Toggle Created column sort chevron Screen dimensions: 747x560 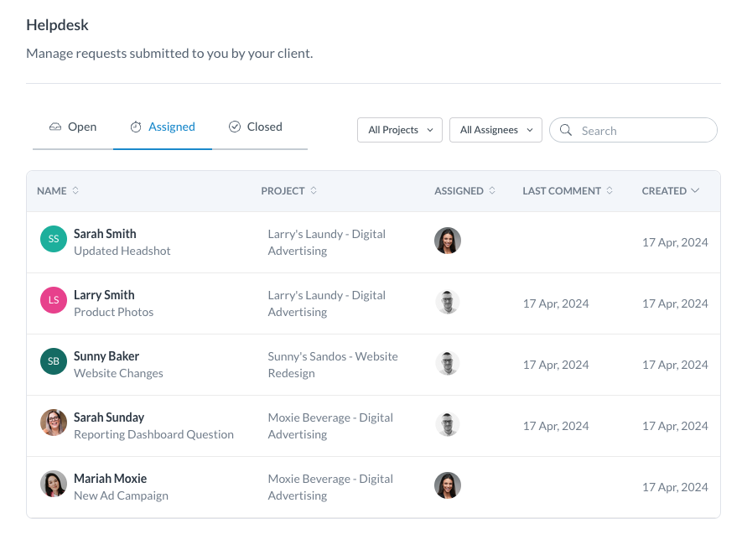point(695,190)
